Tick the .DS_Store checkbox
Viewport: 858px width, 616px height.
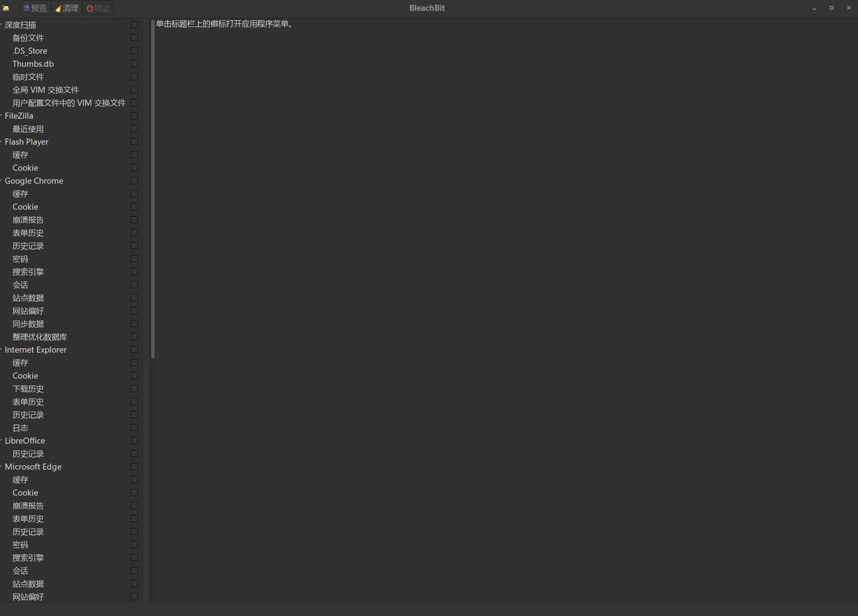(134, 51)
